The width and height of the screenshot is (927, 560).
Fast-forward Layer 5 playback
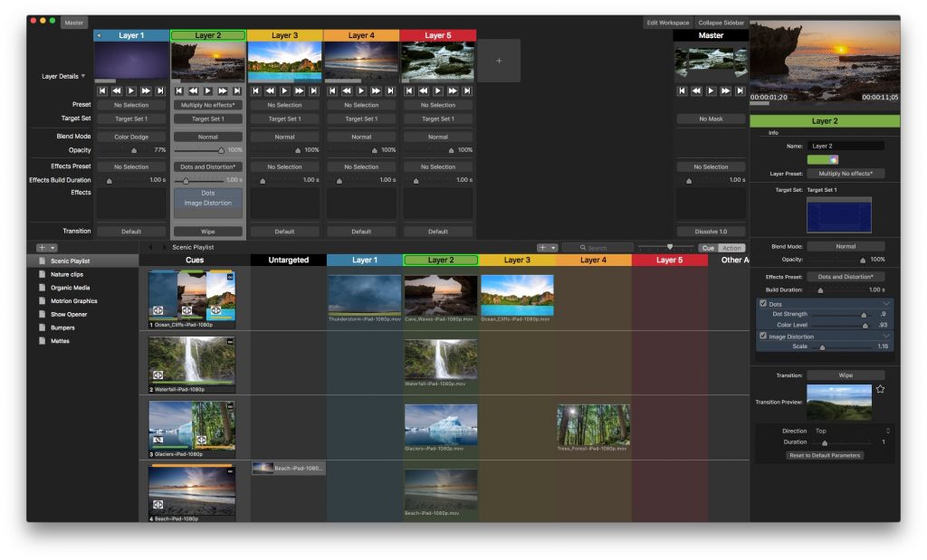(453, 91)
